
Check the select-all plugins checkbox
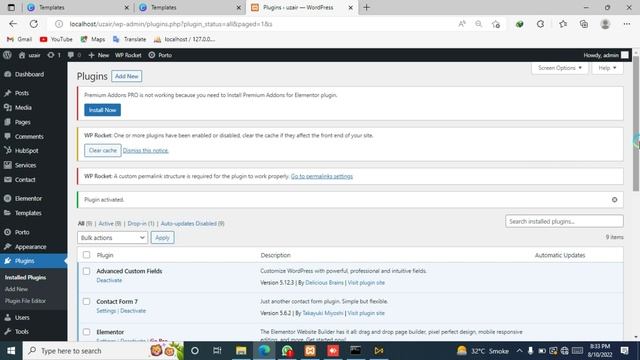tap(87, 255)
